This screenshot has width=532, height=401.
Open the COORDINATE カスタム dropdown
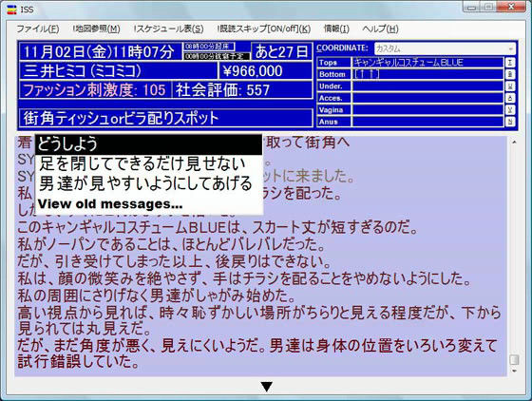[x=445, y=48]
